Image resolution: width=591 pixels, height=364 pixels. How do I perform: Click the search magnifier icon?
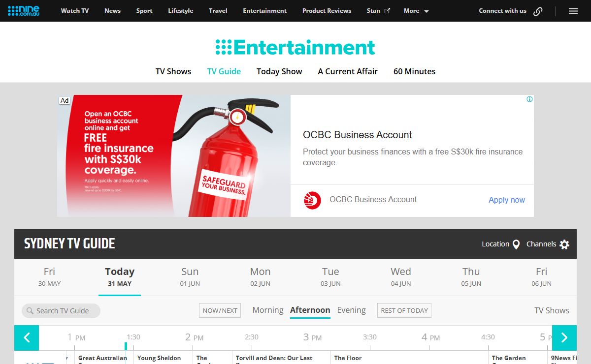click(x=30, y=311)
